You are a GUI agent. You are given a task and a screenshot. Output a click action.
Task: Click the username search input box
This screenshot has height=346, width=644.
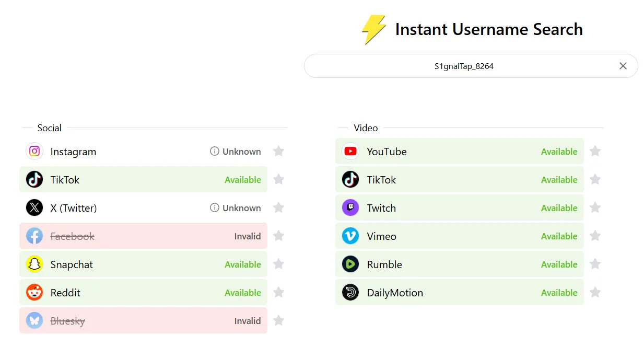point(463,66)
